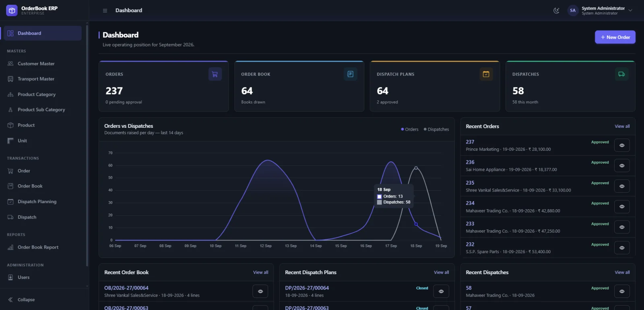This screenshot has width=644, height=310.
Task: Toggle the Orders series in chart legend
Action: pyautogui.click(x=410, y=129)
